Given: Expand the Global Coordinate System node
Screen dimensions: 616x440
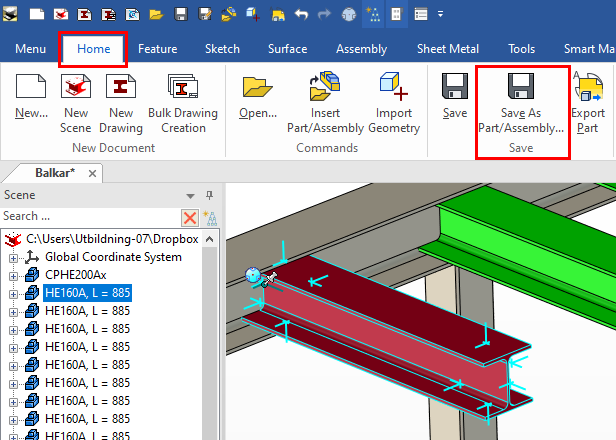Looking at the screenshot, I should click(x=13, y=258).
